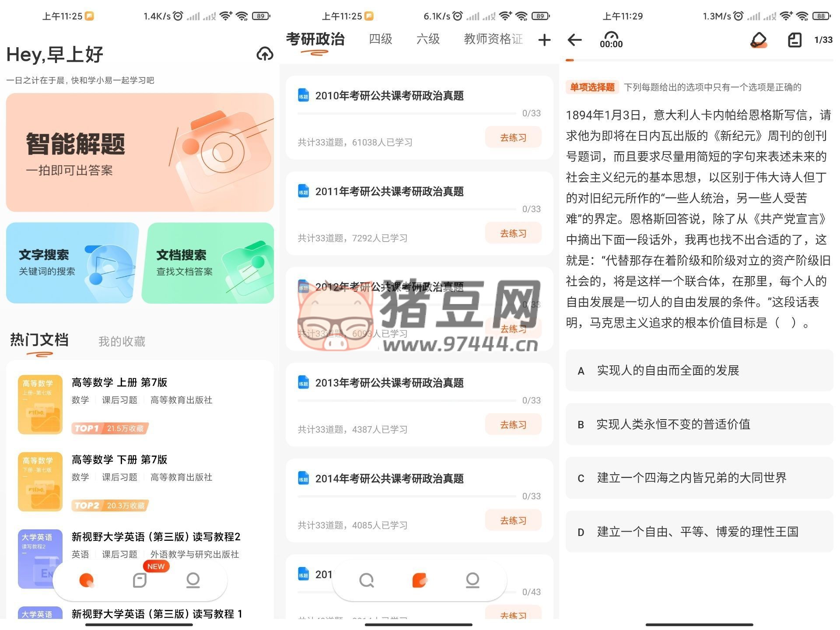Click the 练题 file icon beside 2010年 paper

point(303,95)
